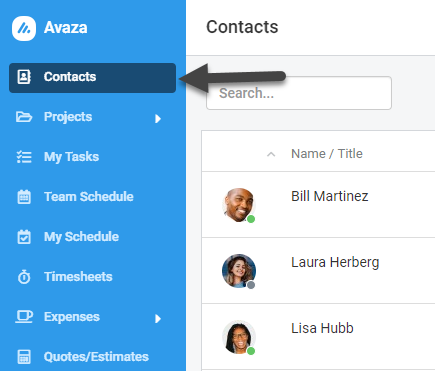The height and width of the screenshot is (371, 435).
Task: Open Bill Martinez contact name
Action: 330,196
